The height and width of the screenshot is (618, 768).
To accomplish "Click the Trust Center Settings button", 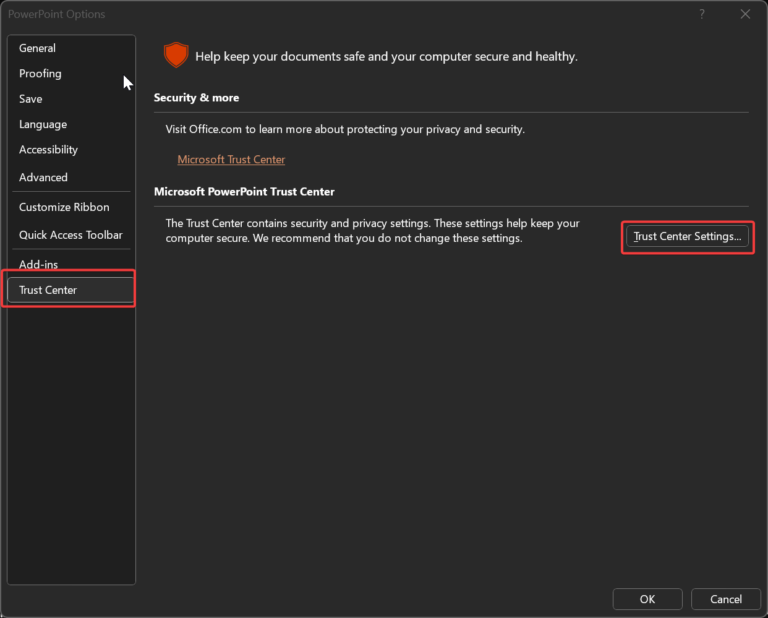I will (x=687, y=237).
